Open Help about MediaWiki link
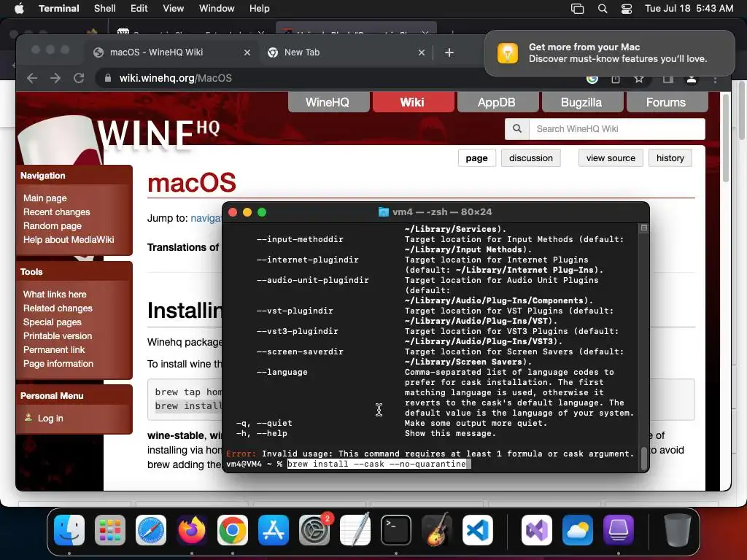The image size is (747, 560). 69,239
